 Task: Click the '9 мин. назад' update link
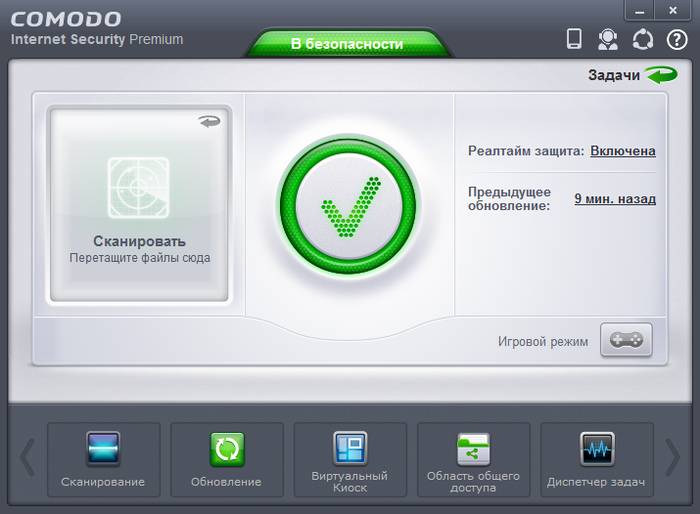(x=614, y=198)
